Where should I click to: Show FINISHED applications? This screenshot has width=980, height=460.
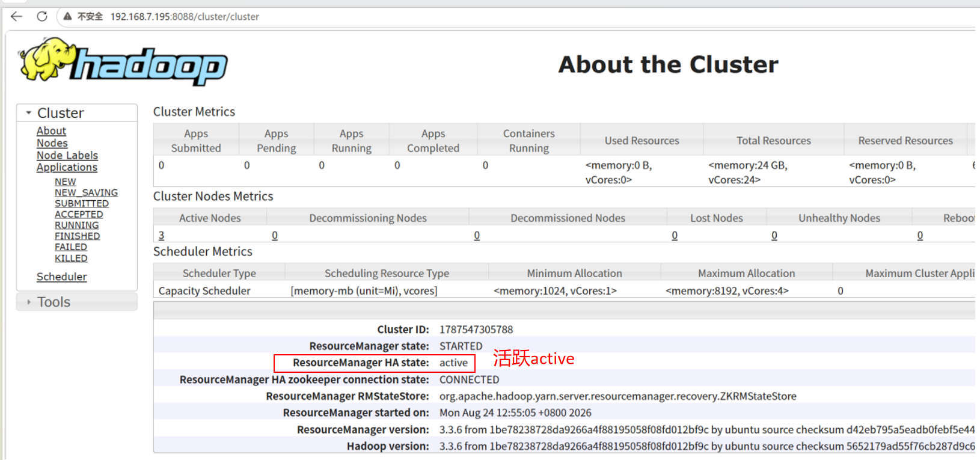(x=78, y=236)
